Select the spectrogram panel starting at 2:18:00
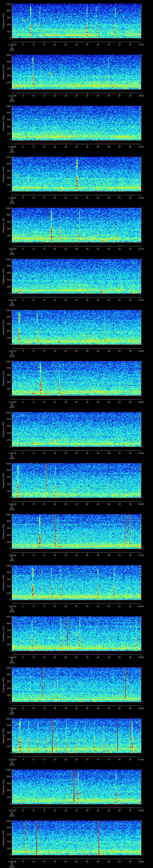 [77, 123]
